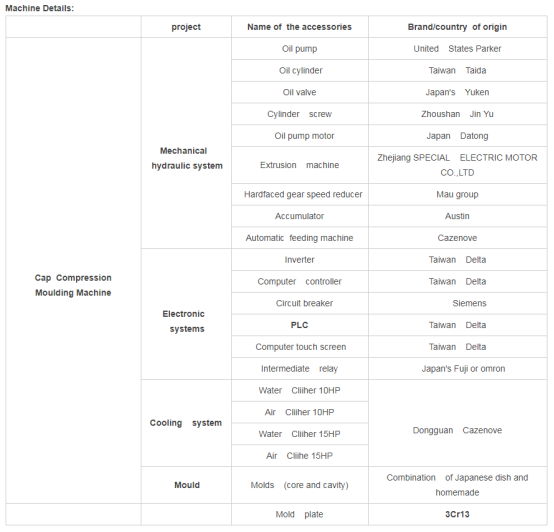Click the Siemens brand cell
Image resolution: width=554 pixels, height=532 pixels.
pyautogui.click(x=458, y=303)
